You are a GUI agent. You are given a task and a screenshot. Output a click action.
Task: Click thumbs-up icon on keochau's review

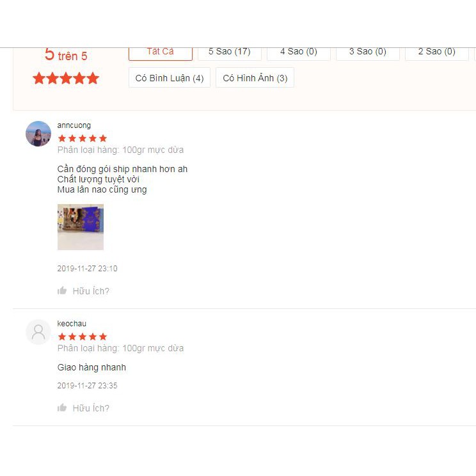(62, 408)
